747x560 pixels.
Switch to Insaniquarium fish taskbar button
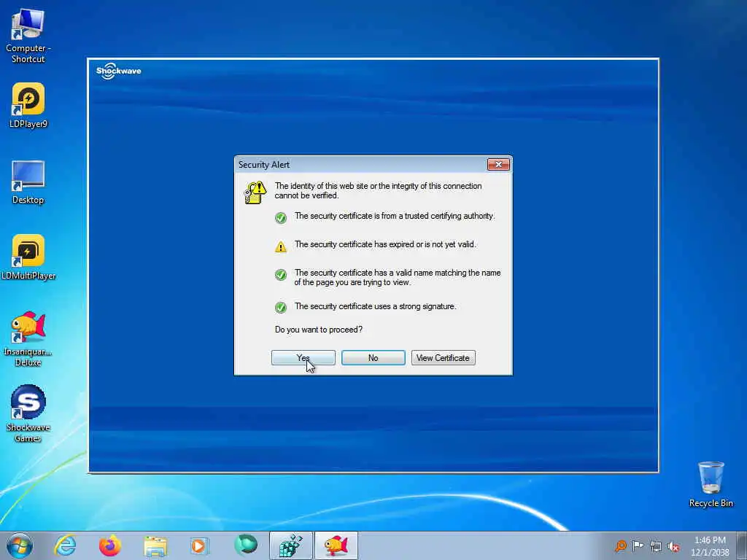[336, 545]
